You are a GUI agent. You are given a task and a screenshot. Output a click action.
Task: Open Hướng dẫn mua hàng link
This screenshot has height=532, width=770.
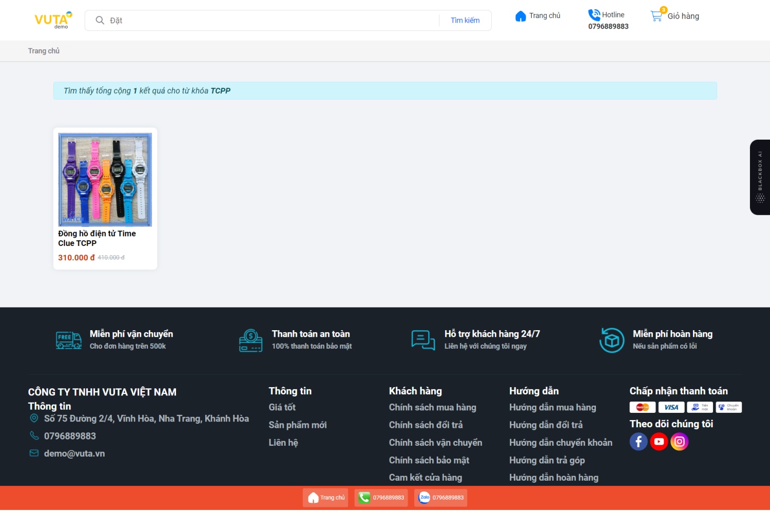point(553,407)
